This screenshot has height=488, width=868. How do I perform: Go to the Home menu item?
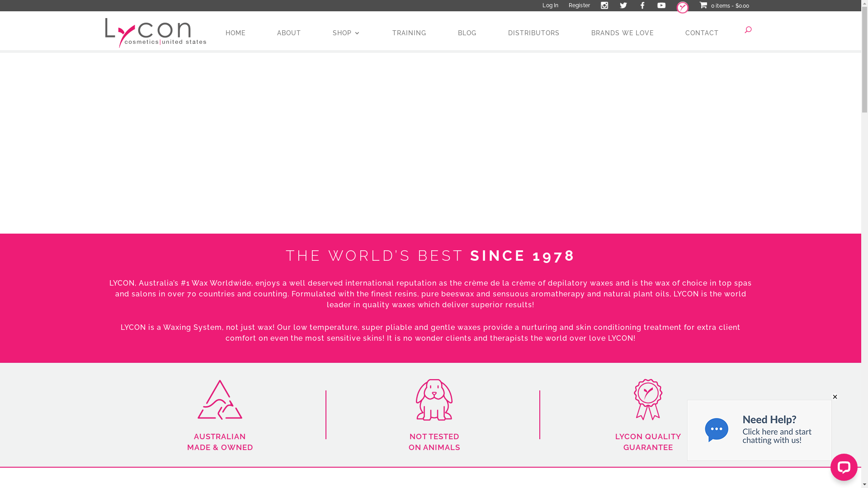(236, 33)
